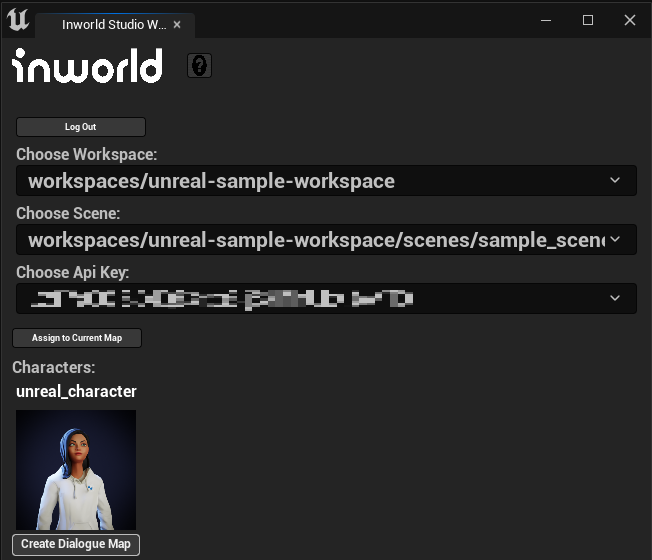Click the Unreal Engine logo icon
The image size is (652, 560).
tap(18, 20)
